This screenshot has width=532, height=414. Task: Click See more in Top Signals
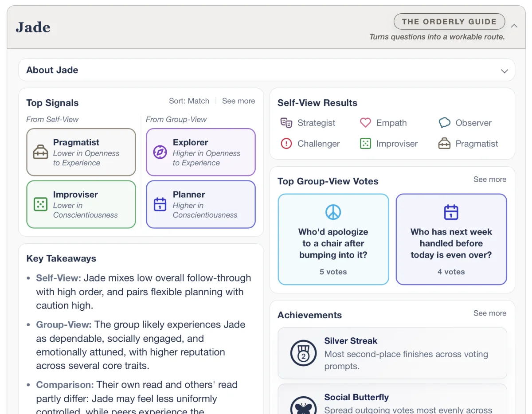tap(239, 101)
